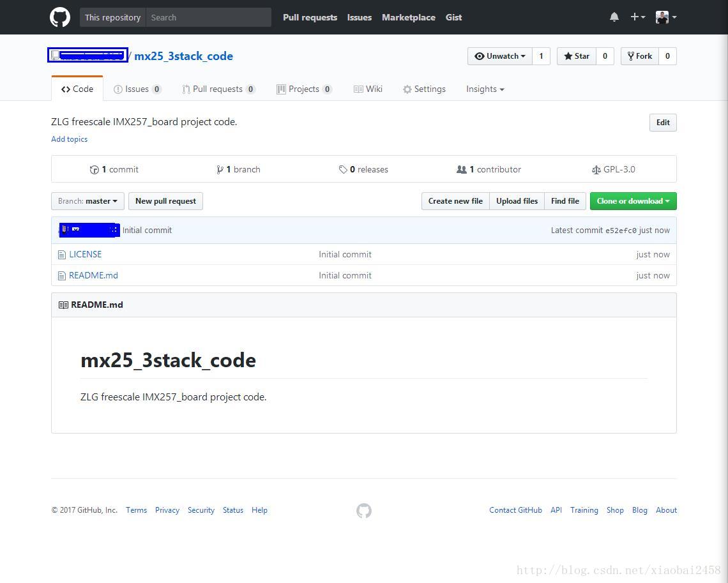Expand the Unwatch dropdown button
This screenshot has width=728, height=583.
tap(499, 56)
